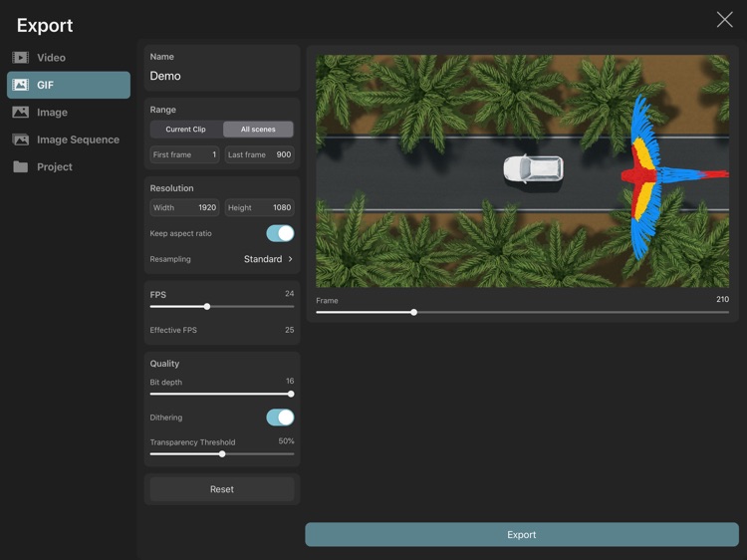Toggle Keep aspect ratio switch
The width and height of the screenshot is (747, 560).
(280, 233)
